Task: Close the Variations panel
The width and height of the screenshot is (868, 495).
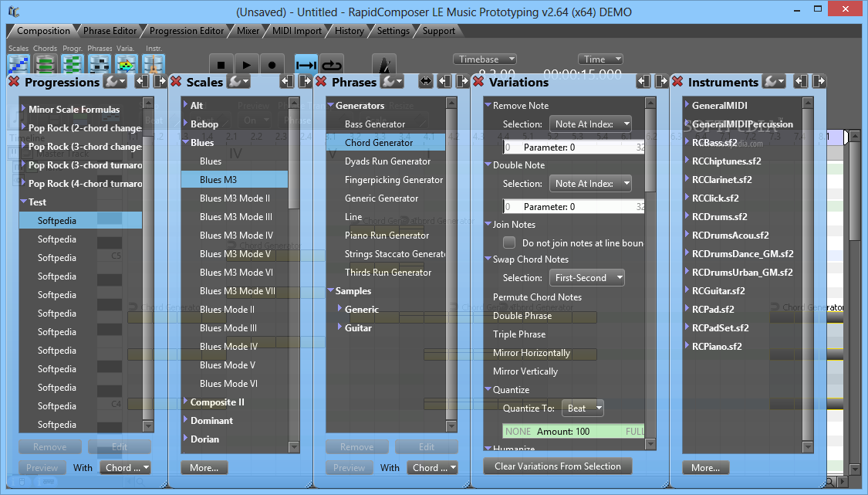Action: tap(478, 82)
